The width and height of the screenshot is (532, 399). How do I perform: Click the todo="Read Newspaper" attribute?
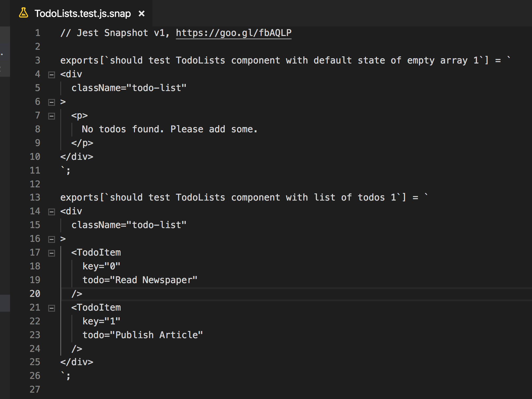tap(140, 280)
